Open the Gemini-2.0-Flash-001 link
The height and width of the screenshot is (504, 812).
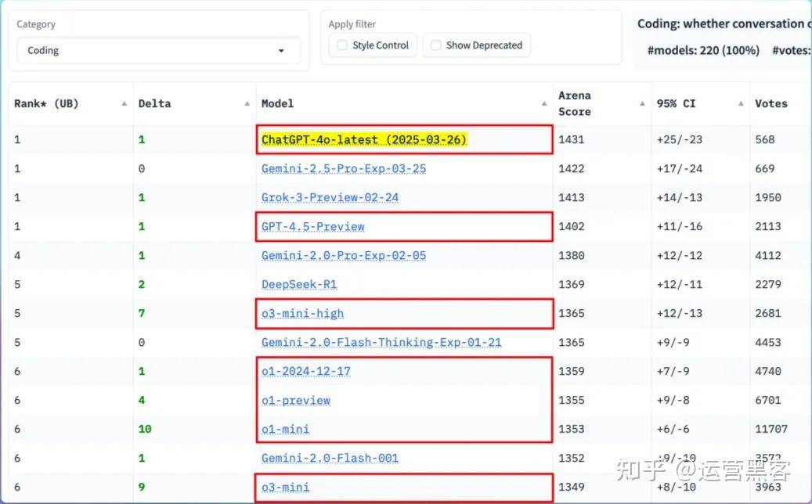pyautogui.click(x=330, y=459)
